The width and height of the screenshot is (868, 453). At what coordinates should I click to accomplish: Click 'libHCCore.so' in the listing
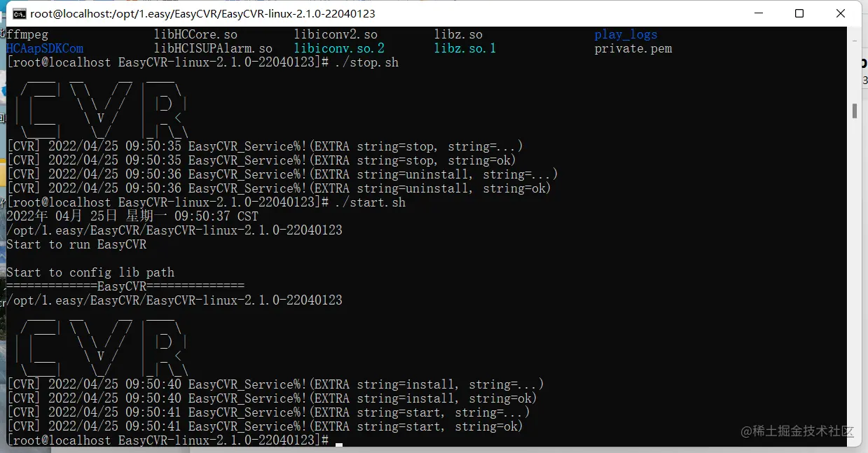[195, 34]
